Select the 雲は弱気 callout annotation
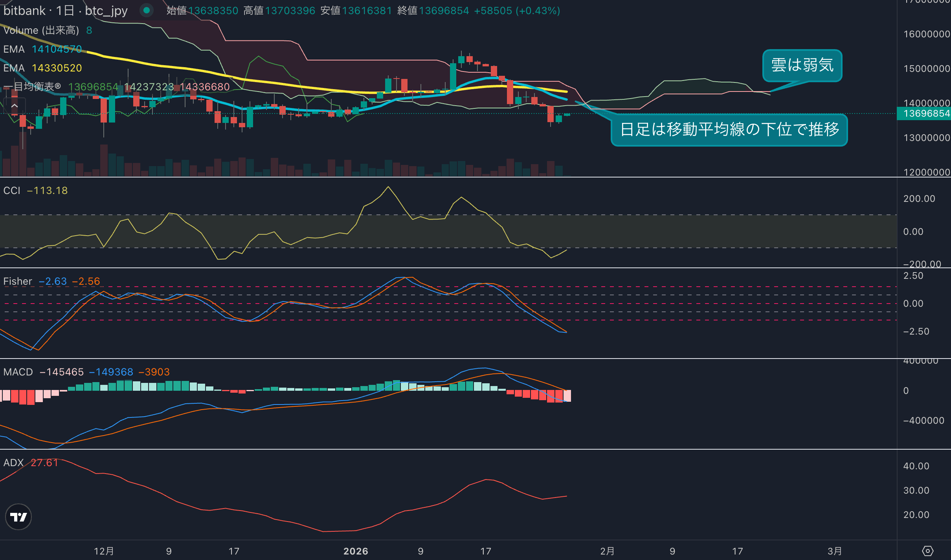Viewport: 951px width, 560px height. click(x=802, y=65)
